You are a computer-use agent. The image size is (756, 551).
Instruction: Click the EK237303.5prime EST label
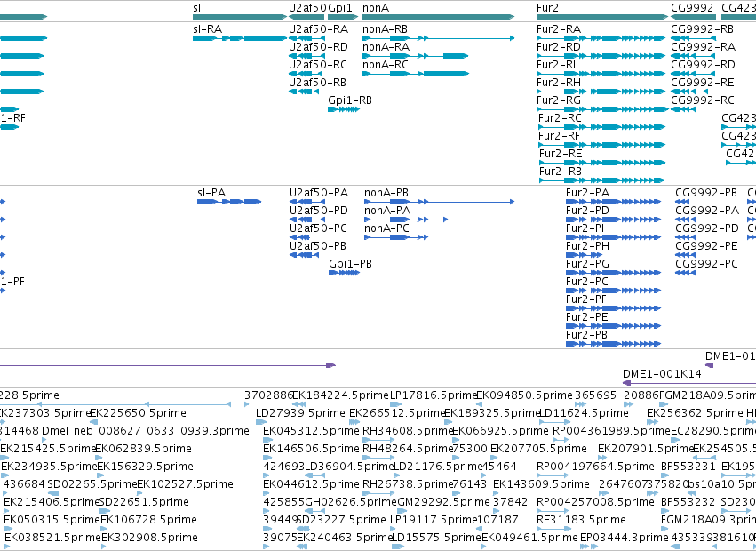[x=44, y=413]
